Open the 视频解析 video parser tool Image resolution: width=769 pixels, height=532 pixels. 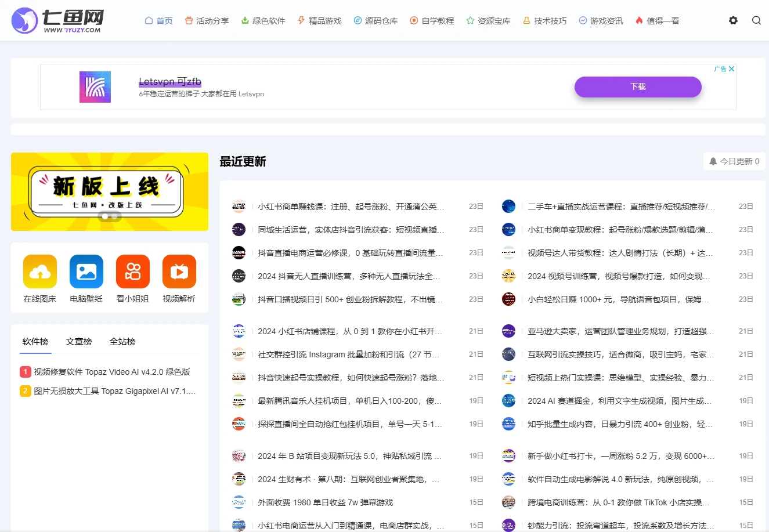pos(179,278)
